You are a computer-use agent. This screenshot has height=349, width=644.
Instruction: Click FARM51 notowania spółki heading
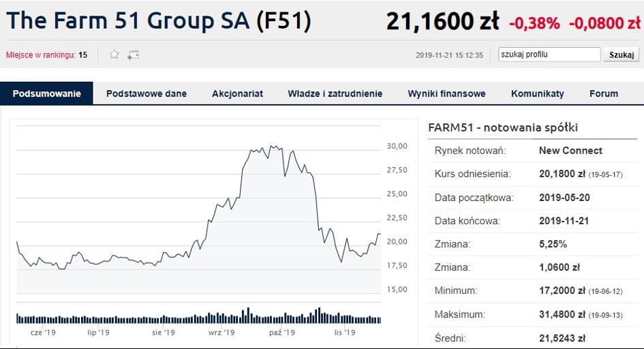click(x=503, y=127)
